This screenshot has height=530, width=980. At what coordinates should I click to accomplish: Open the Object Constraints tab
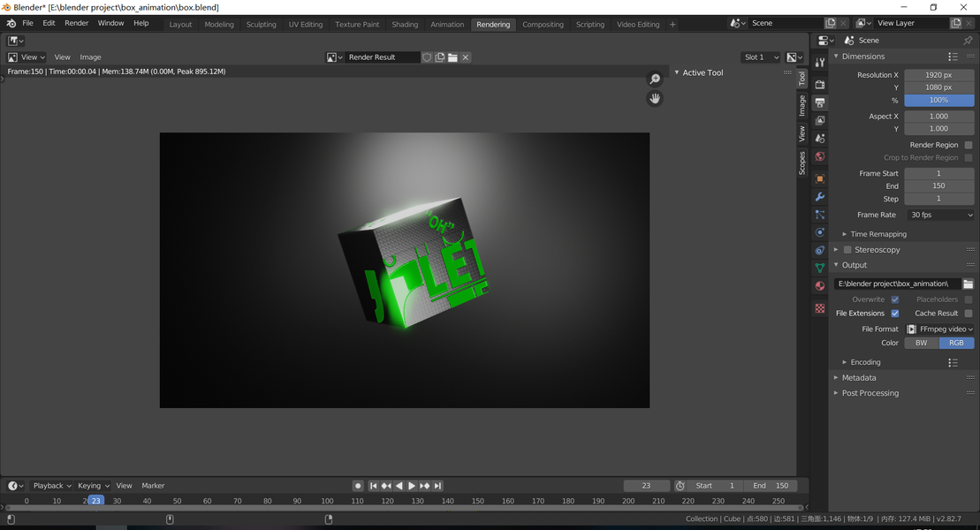pyautogui.click(x=820, y=250)
